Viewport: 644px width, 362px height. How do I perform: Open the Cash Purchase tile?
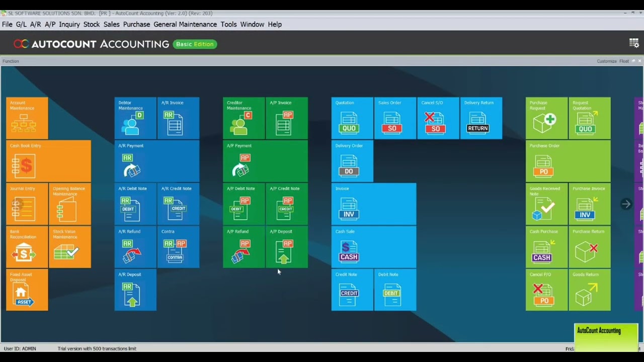pyautogui.click(x=547, y=247)
